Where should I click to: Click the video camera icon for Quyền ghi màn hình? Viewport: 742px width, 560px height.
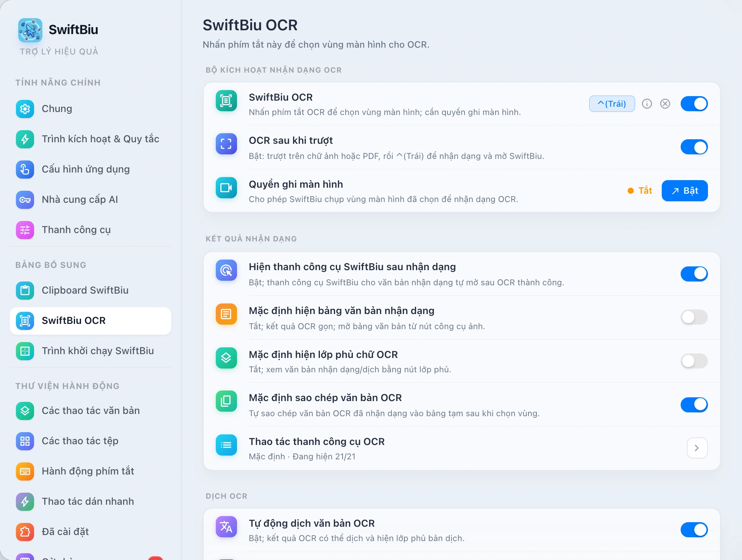(x=226, y=188)
